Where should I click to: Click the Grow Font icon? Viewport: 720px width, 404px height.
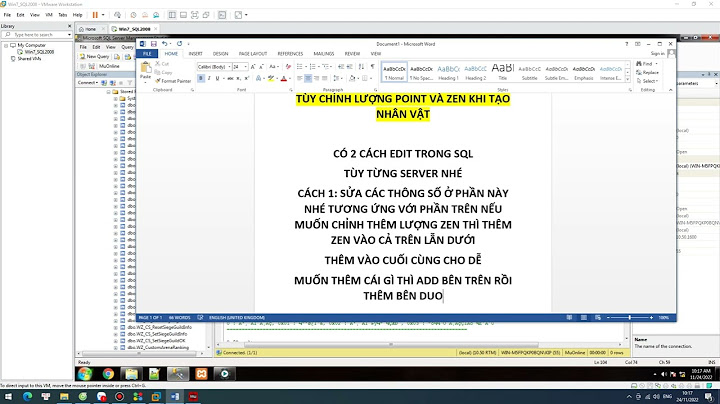(253, 67)
